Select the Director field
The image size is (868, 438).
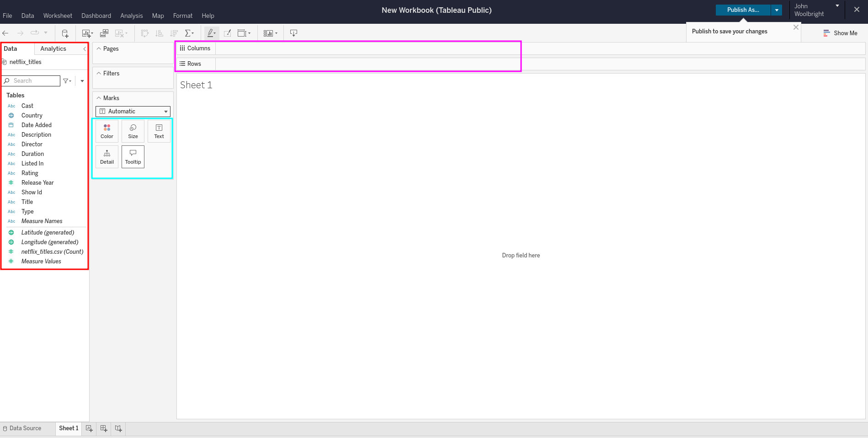point(32,144)
